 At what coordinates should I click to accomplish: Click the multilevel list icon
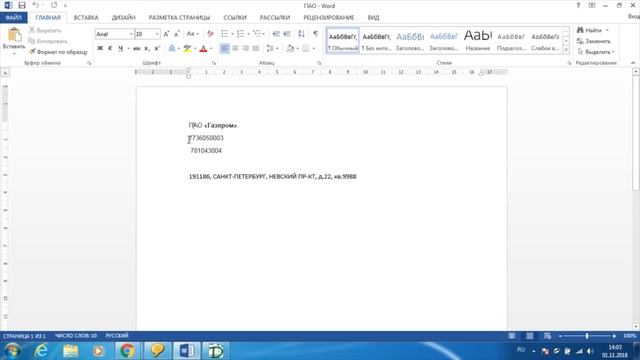pos(257,34)
